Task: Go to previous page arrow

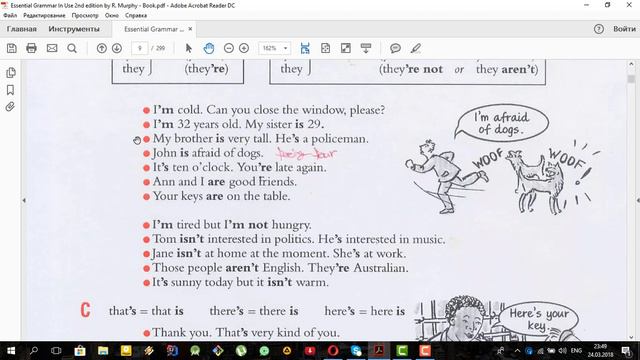Action: (x=102, y=48)
